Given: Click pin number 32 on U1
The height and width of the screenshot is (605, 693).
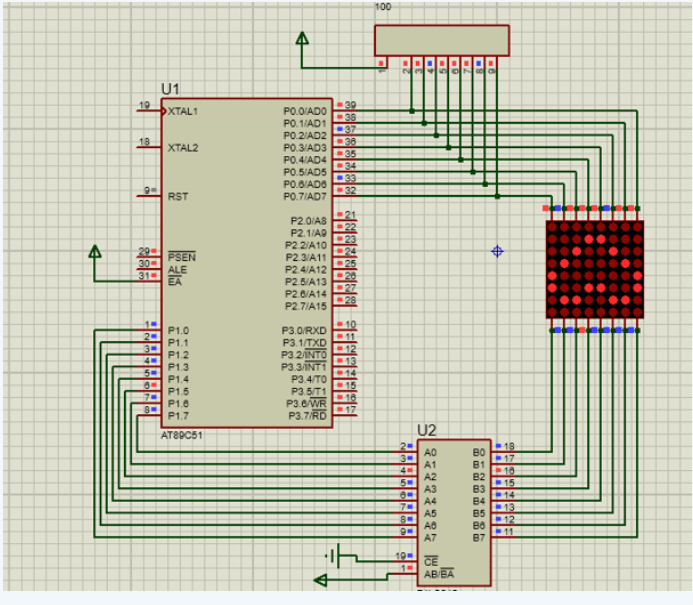Looking at the screenshot, I should 350,190.
